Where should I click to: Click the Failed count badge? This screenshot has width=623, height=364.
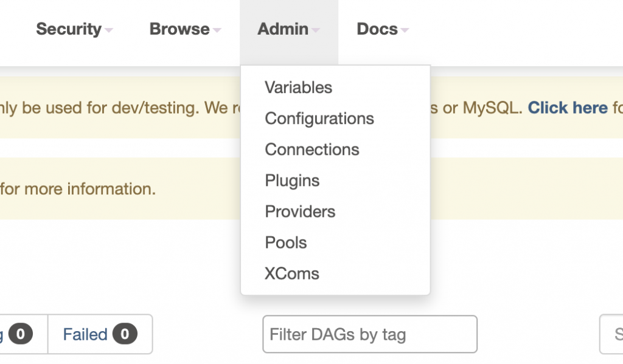(x=125, y=334)
